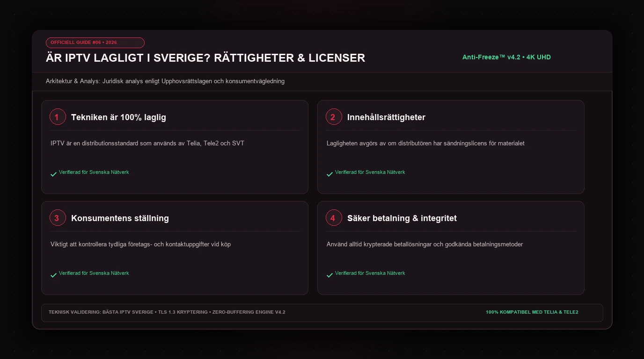Click the number 1 circle badge
The width and height of the screenshot is (644, 359).
58,117
